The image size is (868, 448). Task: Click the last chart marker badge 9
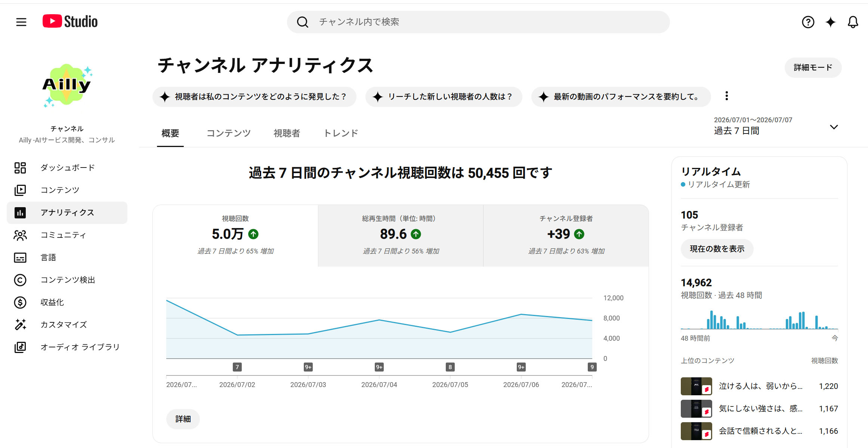coord(592,367)
